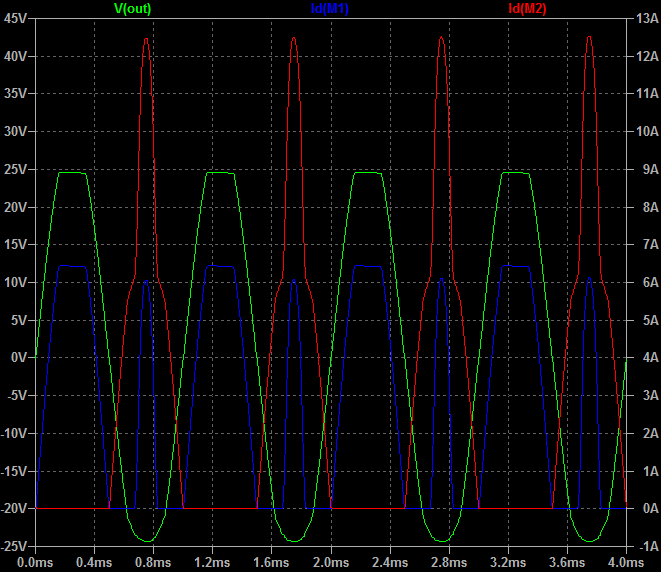Click the 5V left axis label
661x572 pixels.
(19, 320)
